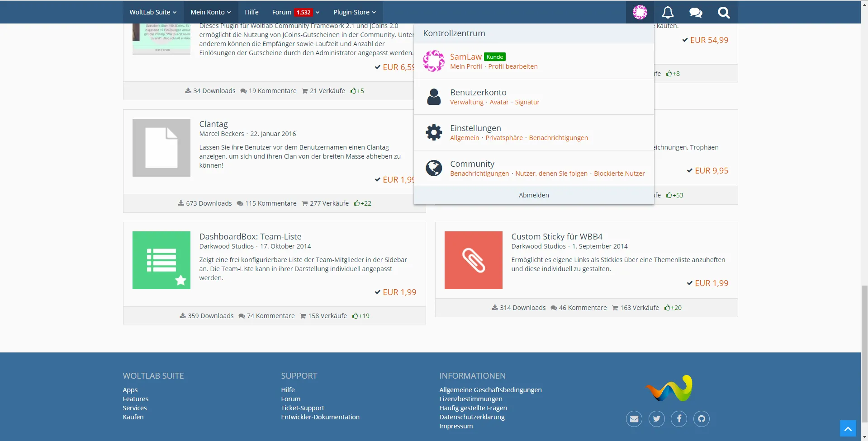Click the search magnifier icon
This screenshot has height=441, width=868.
[x=724, y=12]
